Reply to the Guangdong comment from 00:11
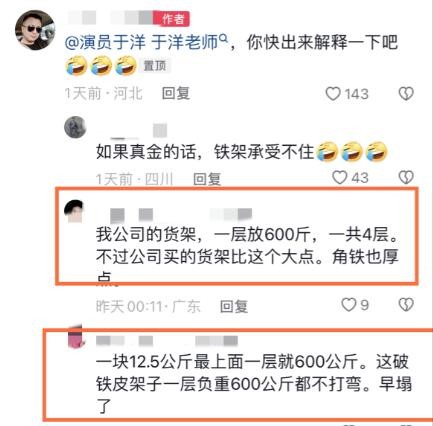Screen dimensions: 433x426 234,306
